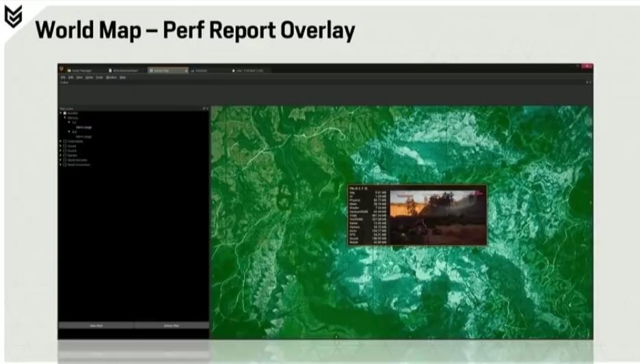This screenshot has height=364, width=640.
Task: Open the View menu
Action: (79, 77)
